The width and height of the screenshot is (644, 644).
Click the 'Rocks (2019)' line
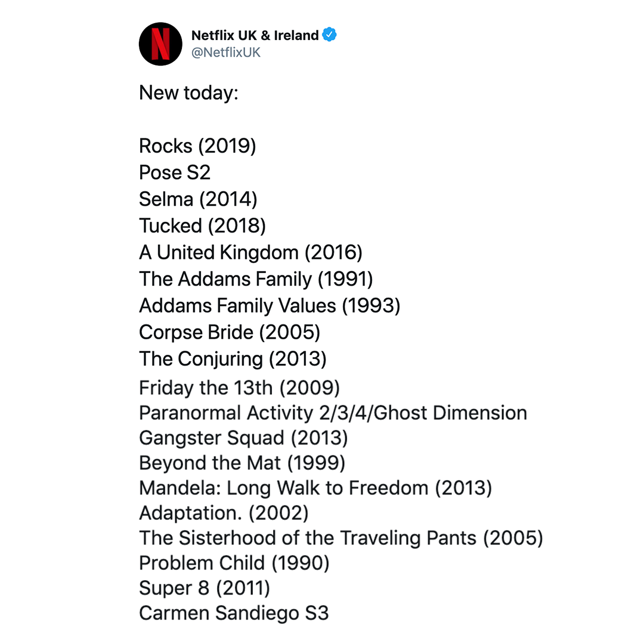(197, 146)
